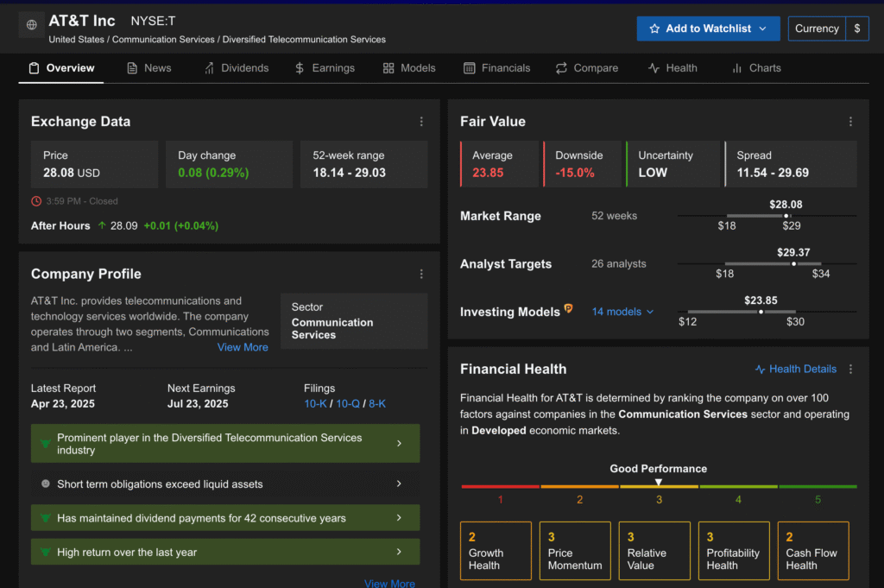Click the Downside -15.0% value

pos(574,173)
